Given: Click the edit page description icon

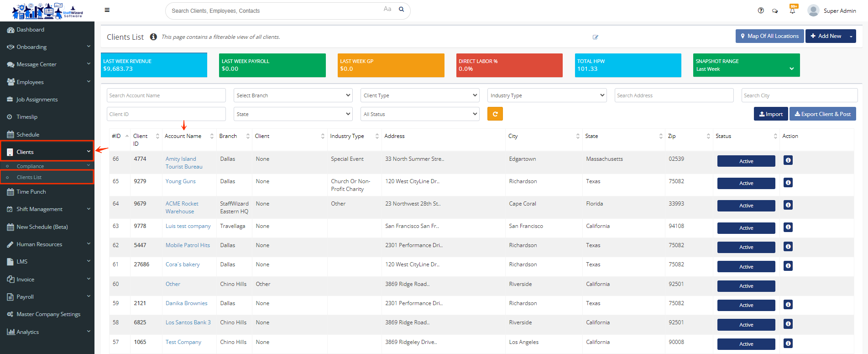Looking at the screenshot, I should click(595, 37).
